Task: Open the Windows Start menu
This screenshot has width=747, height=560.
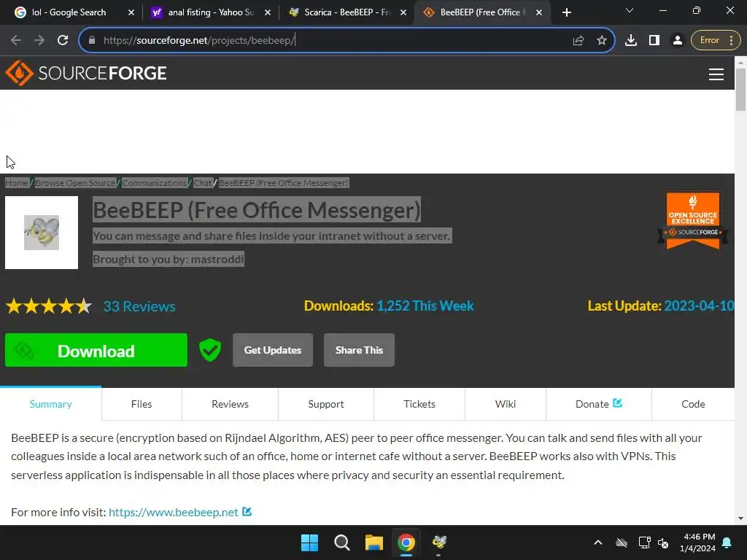Action: (x=309, y=542)
